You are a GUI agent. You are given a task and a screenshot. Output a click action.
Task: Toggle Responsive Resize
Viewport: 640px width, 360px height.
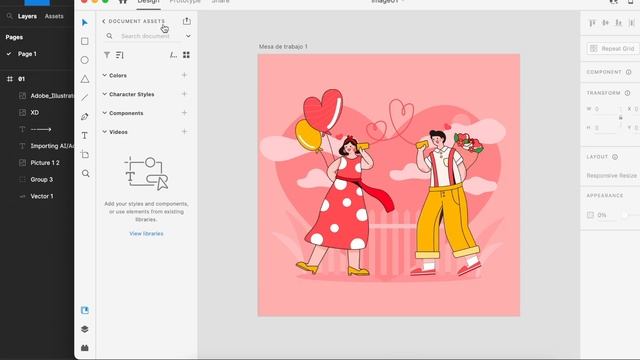[x=611, y=176]
